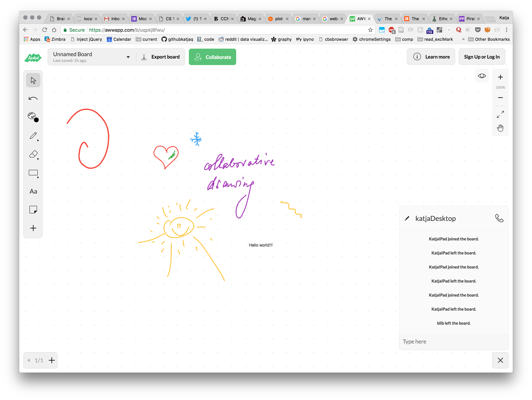Click the 100% zoom level label

[500, 87]
